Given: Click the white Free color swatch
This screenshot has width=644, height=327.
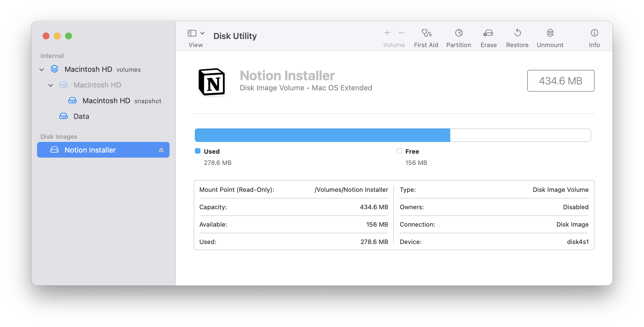Looking at the screenshot, I should point(399,151).
